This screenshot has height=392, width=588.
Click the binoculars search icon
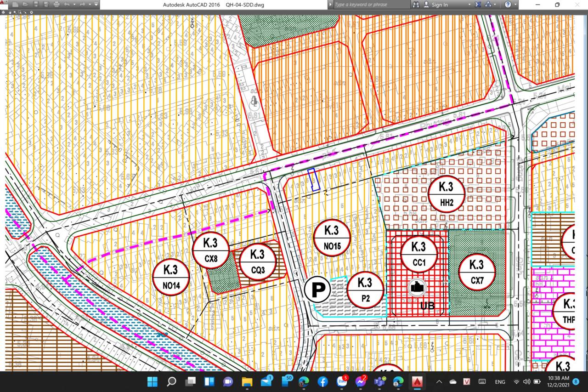pos(416,5)
